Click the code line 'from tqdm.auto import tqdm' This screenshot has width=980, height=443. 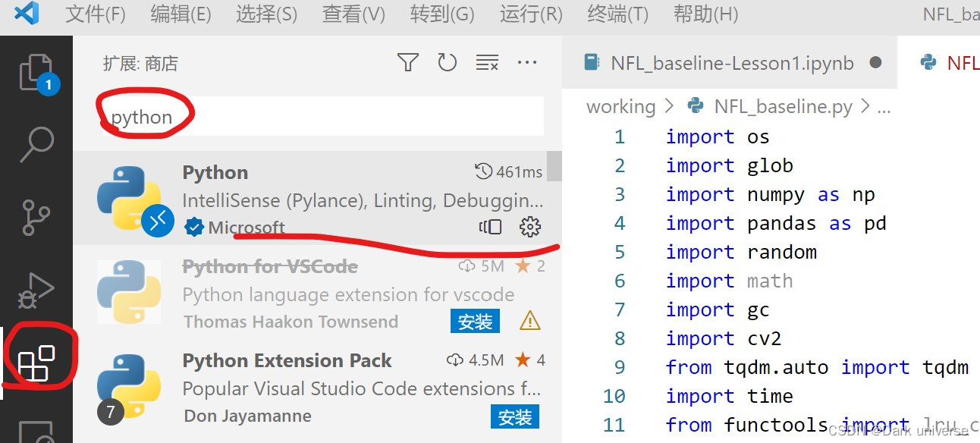tap(817, 368)
